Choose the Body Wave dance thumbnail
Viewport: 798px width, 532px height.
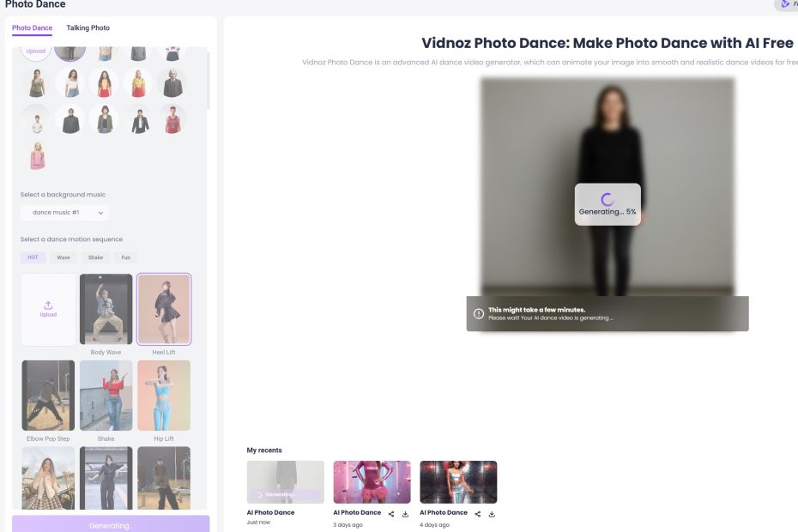tap(106, 310)
